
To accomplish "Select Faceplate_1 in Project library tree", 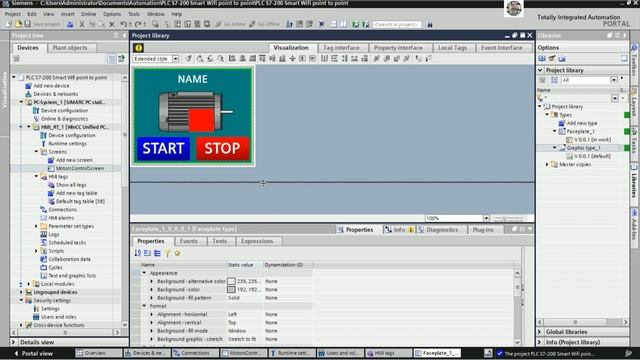I will (x=580, y=131).
